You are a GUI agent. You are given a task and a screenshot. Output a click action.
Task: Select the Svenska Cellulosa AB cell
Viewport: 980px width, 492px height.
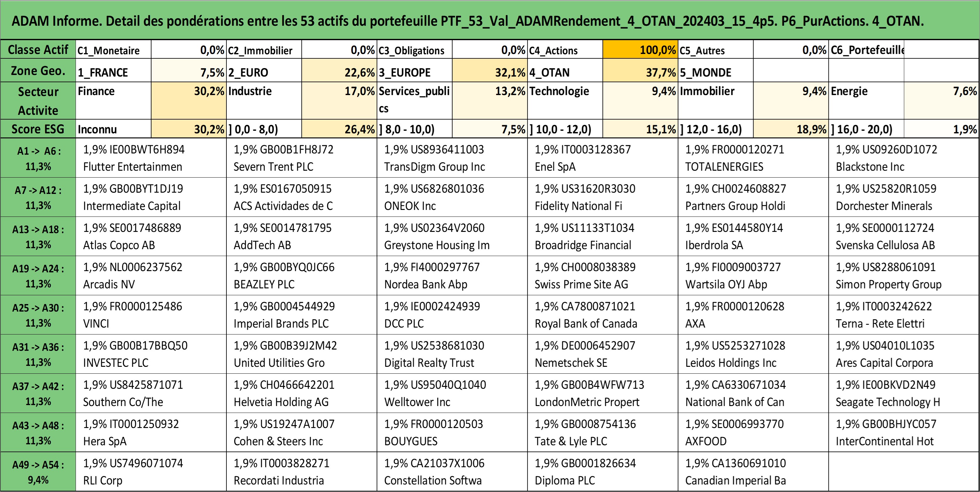(904, 237)
